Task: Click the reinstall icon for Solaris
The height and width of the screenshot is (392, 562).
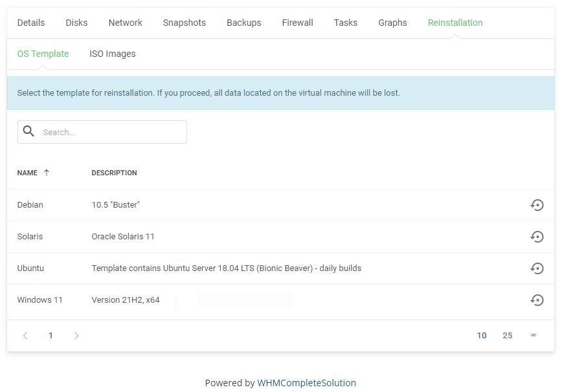Action: coord(536,237)
